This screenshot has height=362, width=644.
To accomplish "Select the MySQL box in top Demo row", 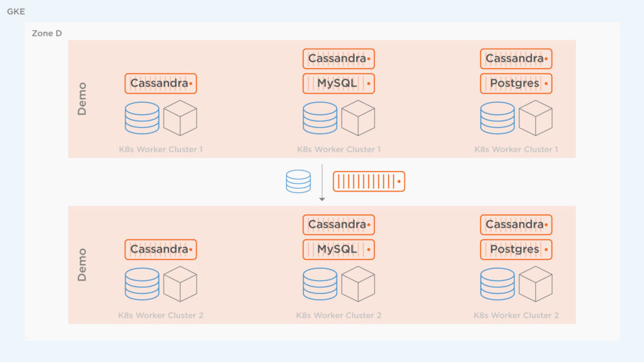I will 338,84.
